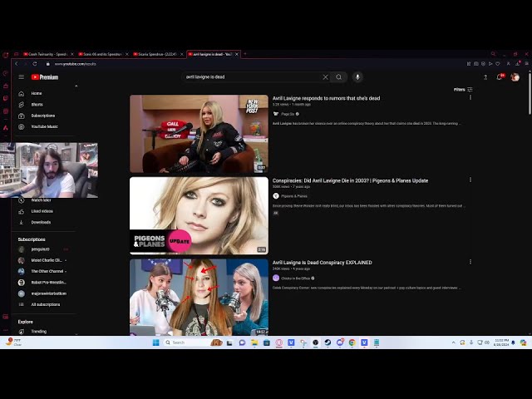
Task: Open the notifications bell
Action: click(x=500, y=77)
